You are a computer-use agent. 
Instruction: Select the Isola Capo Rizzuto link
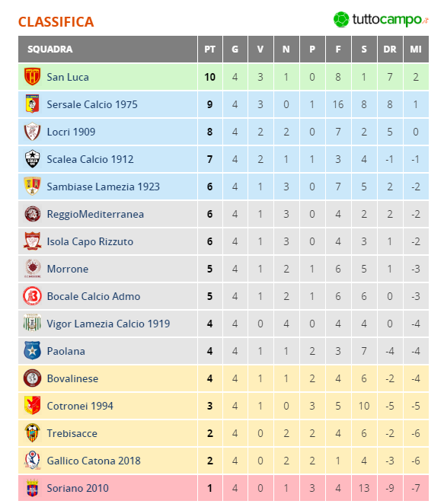(x=90, y=241)
